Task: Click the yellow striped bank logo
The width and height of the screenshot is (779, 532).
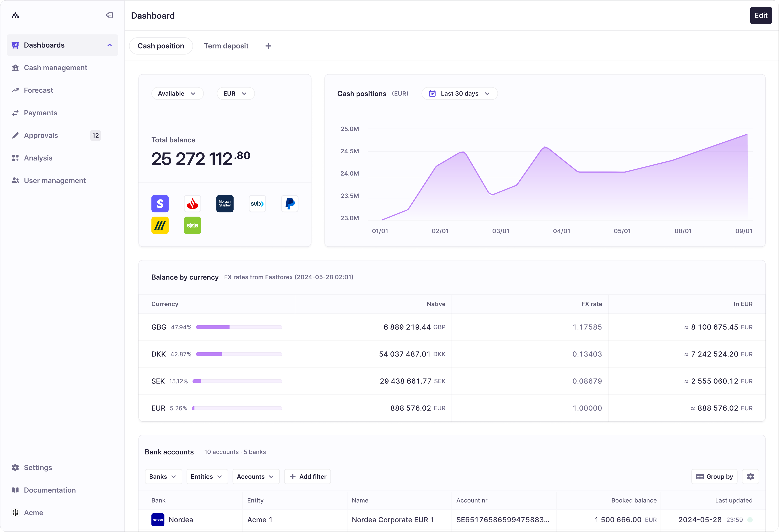Action: [x=160, y=226]
